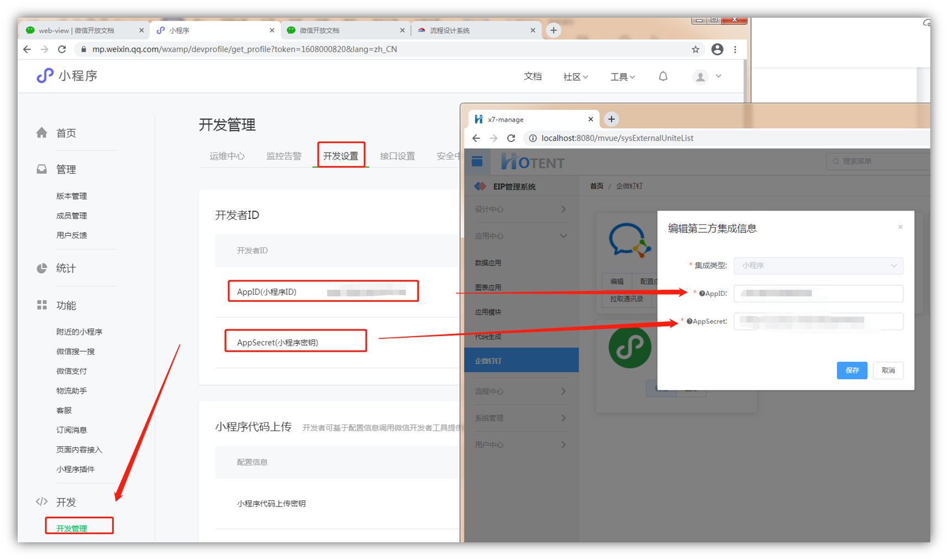The height and width of the screenshot is (560, 948).
Task: Expand 用户中心 menu in EIP sidebar
Action: [520, 444]
